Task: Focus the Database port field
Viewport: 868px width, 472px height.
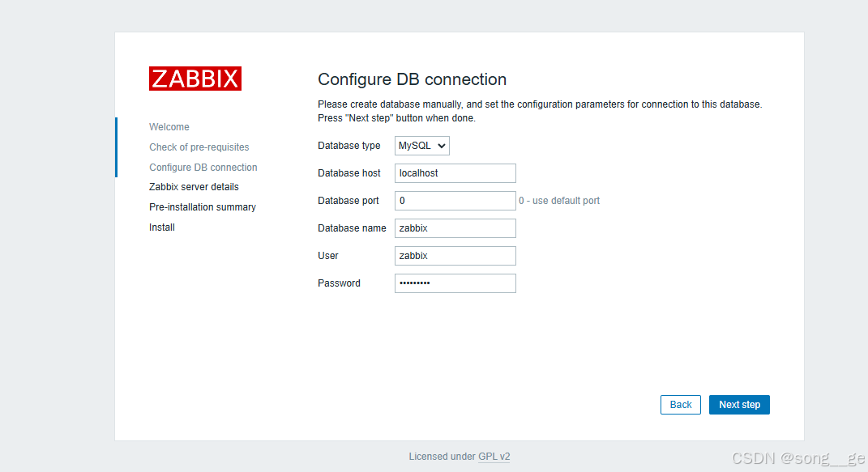Action: tap(455, 201)
